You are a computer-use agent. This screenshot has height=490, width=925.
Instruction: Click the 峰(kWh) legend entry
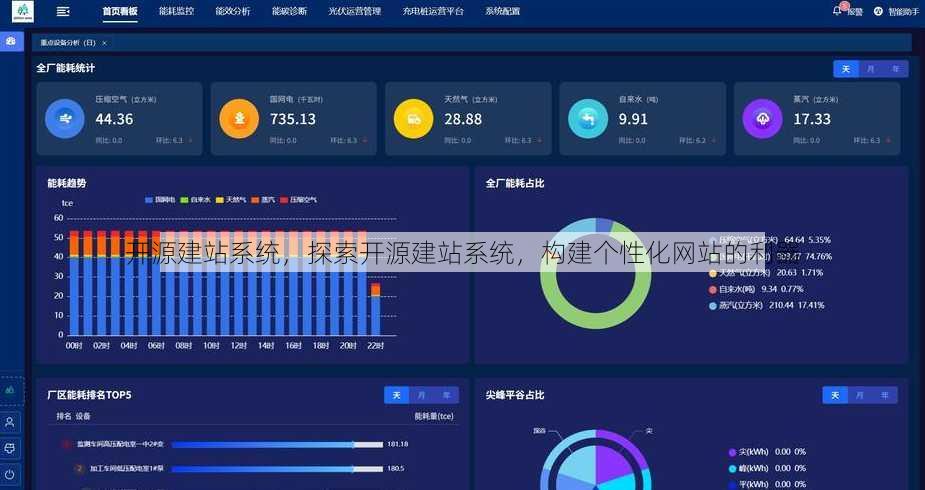[x=767, y=468]
